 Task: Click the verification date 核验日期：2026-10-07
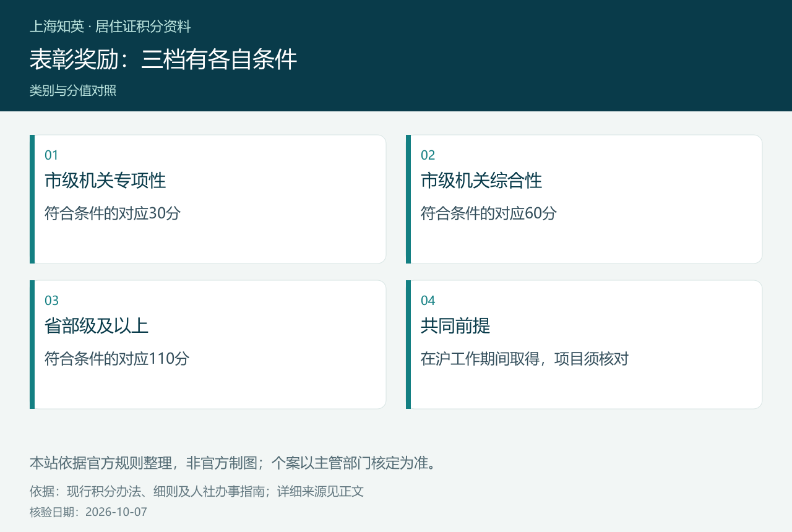(88, 512)
